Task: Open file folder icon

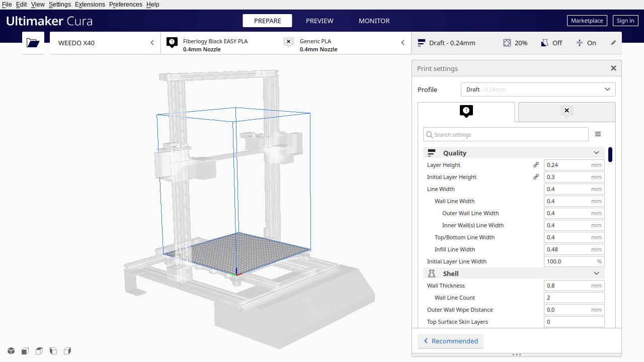Action: pyautogui.click(x=33, y=43)
